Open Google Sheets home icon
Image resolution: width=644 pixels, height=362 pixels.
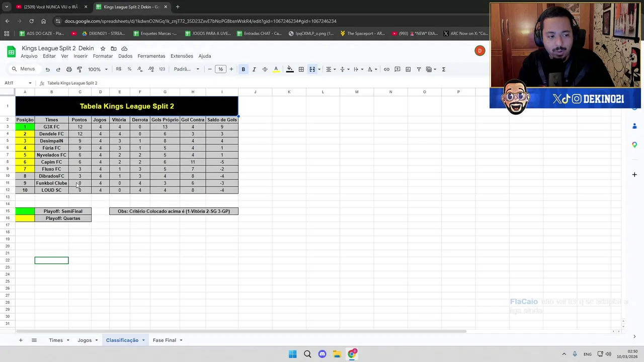[11, 51]
